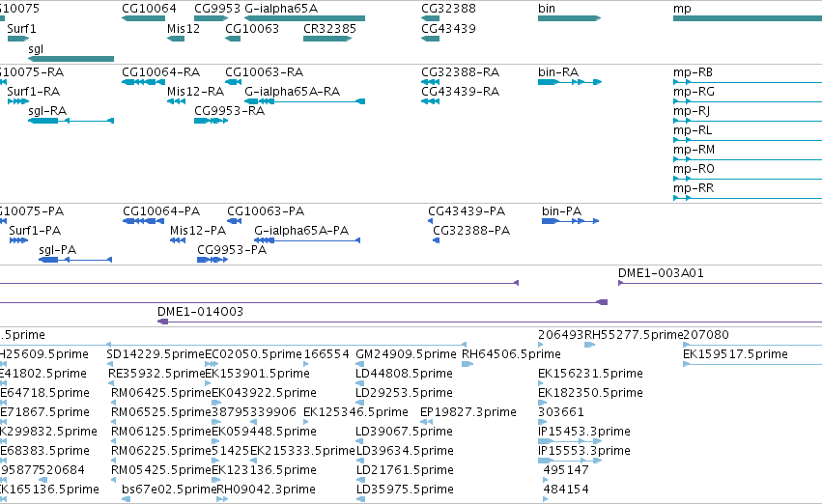Select the LD39067.5prime EST label
The height and width of the screenshot is (504, 822).
pos(404,432)
